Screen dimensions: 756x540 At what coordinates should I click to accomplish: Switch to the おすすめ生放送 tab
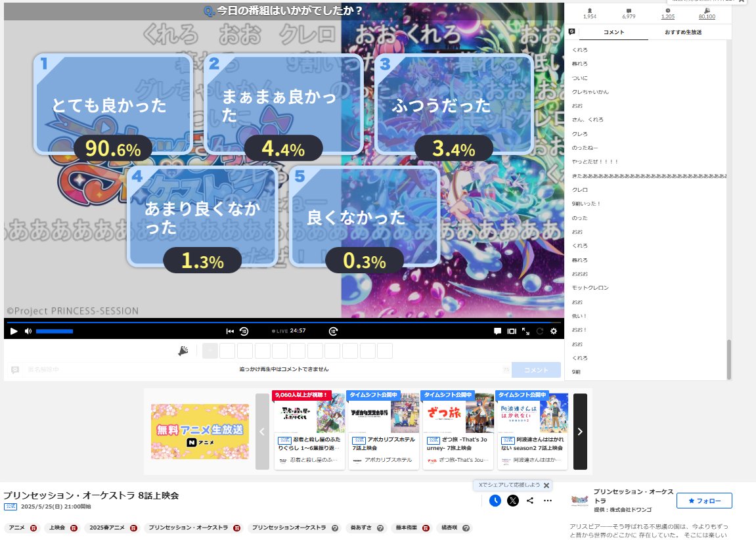683,32
